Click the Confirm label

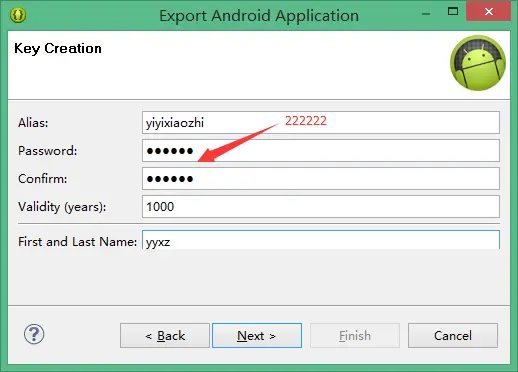click(42, 179)
